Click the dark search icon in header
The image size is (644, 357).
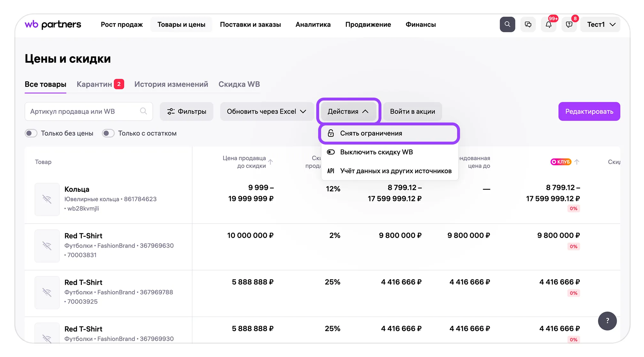click(507, 25)
